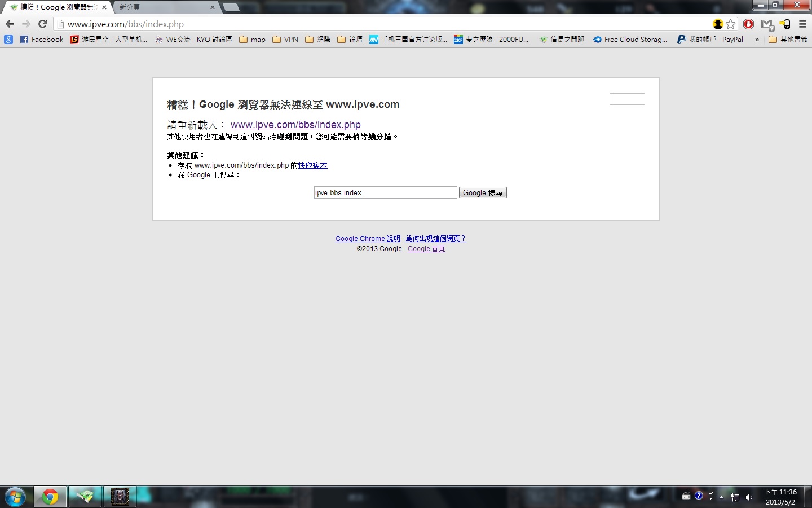812x508 pixels.
Task: Open the Google 首頁 link
Action: (426, 249)
